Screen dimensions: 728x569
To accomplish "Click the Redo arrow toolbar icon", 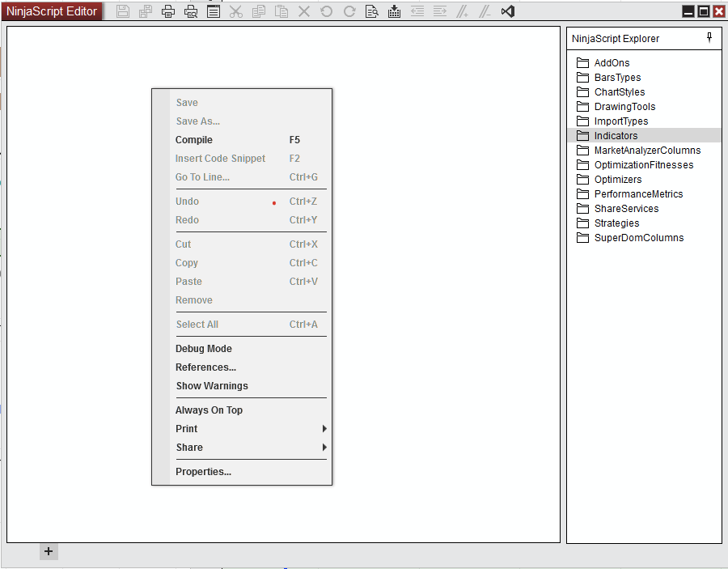I will tap(349, 11).
